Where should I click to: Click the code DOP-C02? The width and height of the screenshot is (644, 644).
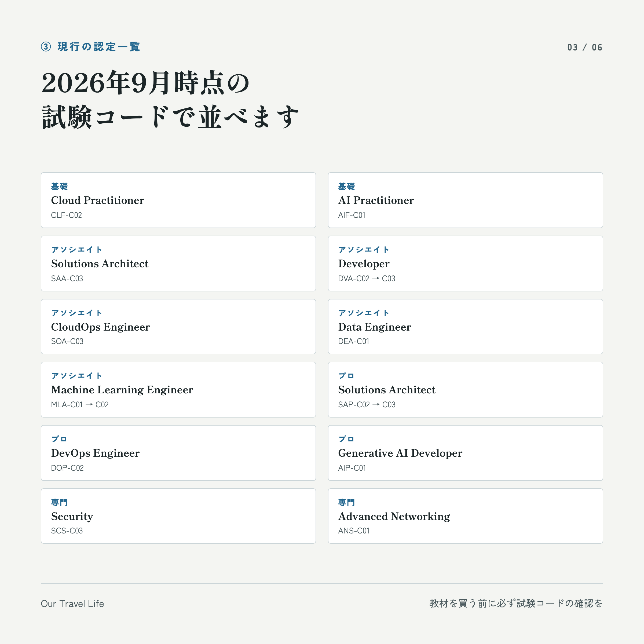67,468
